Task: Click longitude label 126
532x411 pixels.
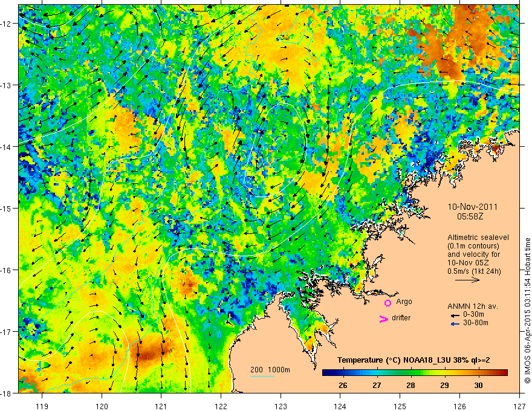Action: point(459,406)
